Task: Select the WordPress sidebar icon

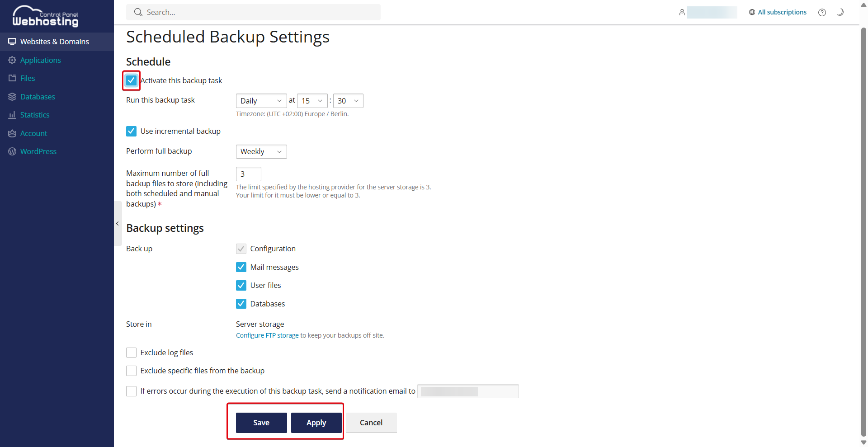Action: tap(38, 151)
